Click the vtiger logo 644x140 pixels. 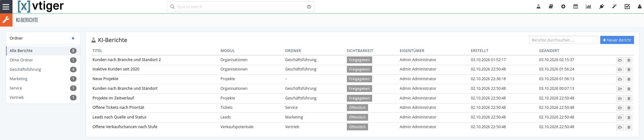[41, 6]
